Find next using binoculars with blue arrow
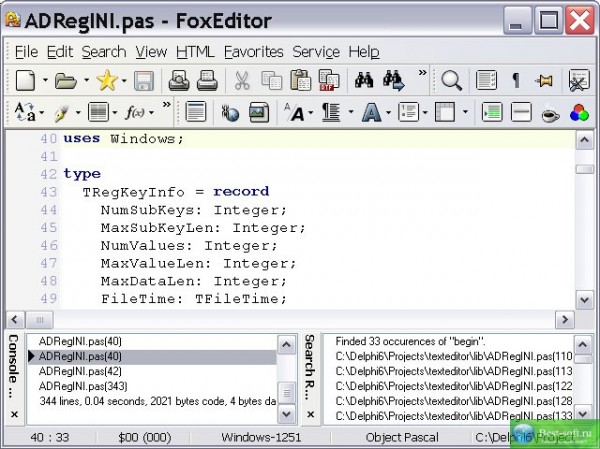 [394, 81]
